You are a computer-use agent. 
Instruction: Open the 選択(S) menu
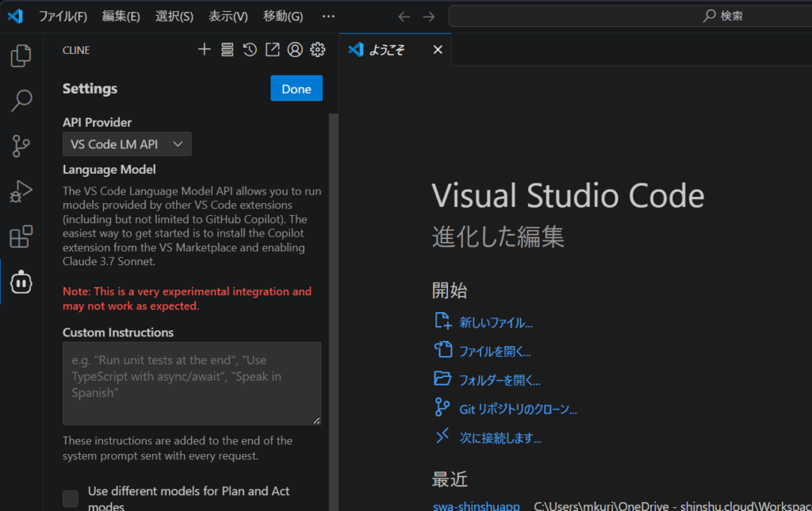point(174,17)
